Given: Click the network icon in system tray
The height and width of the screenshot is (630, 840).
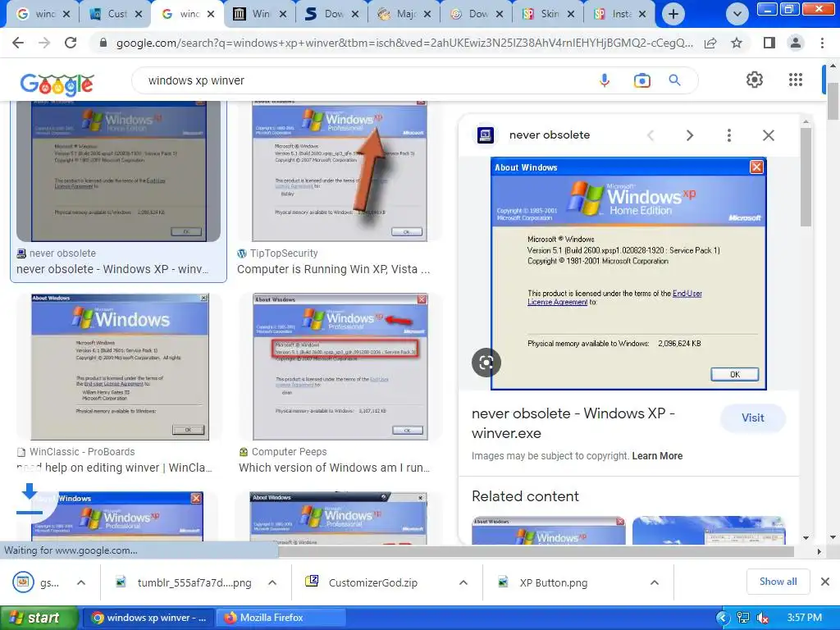Looking at the screenshot, I should (743, 618).
